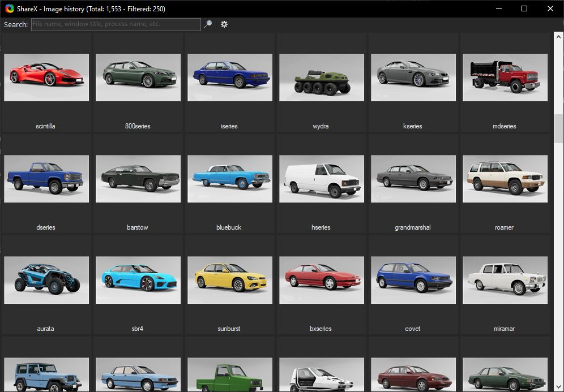Select the red scintilla car thumbnail
This screenshot has width=564, height=392.
click(46, 77)
